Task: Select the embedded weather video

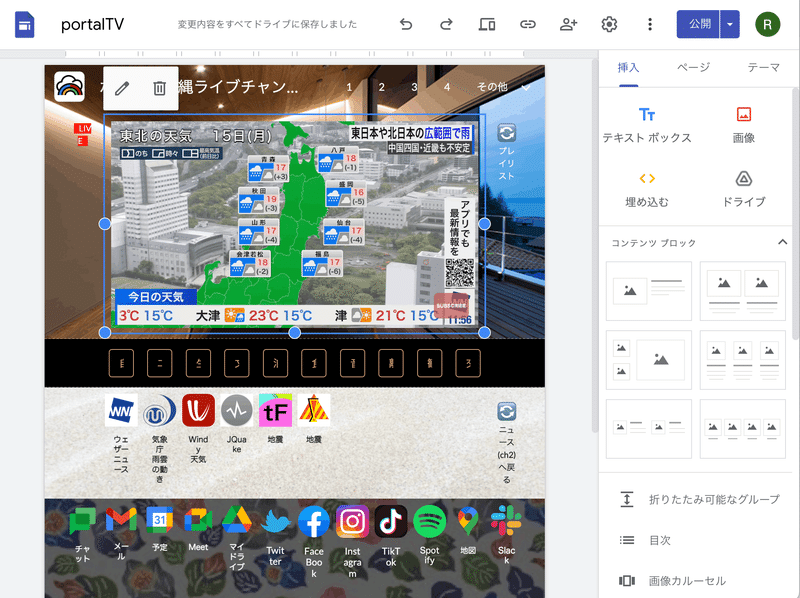Action: tap(294, 223)
